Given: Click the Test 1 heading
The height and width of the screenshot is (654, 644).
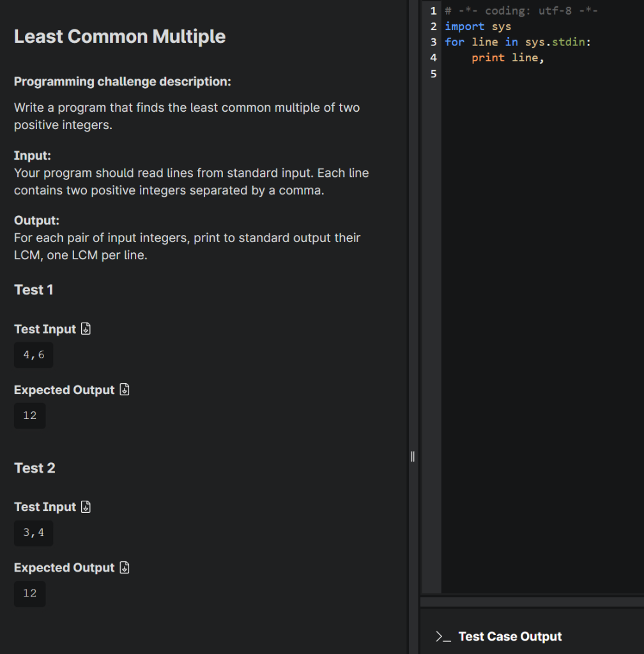Looking at the screenshot, I should coord(33,289).
